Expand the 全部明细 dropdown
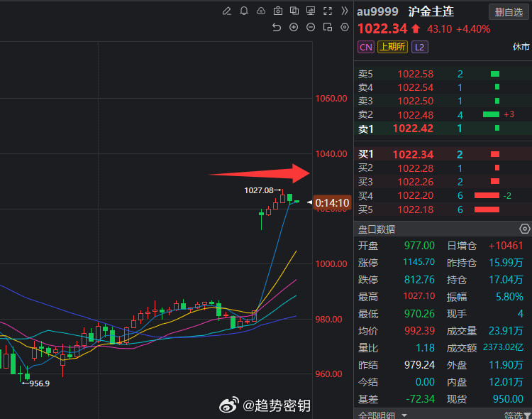Screen dimensions: 532x419 [404, 415]
